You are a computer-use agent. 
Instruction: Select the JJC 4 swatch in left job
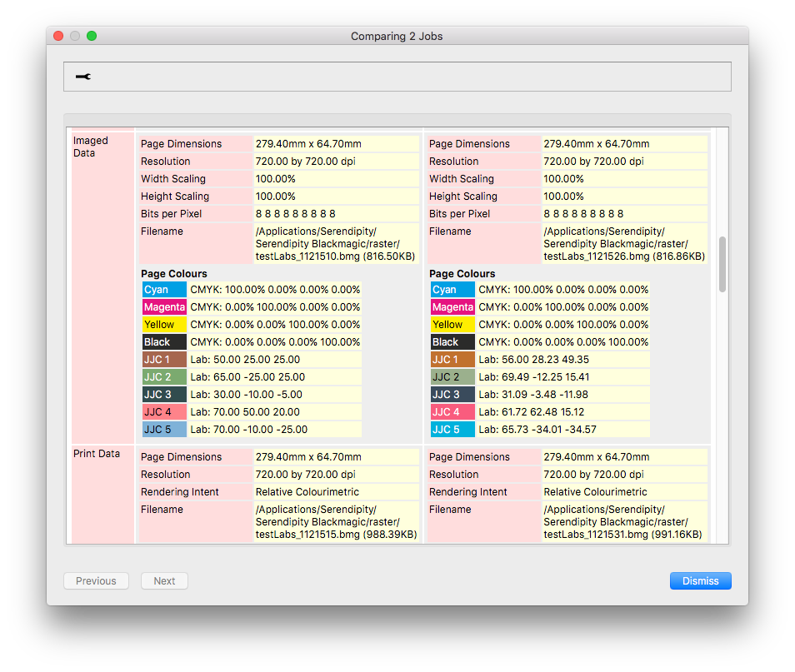point(164,412)
